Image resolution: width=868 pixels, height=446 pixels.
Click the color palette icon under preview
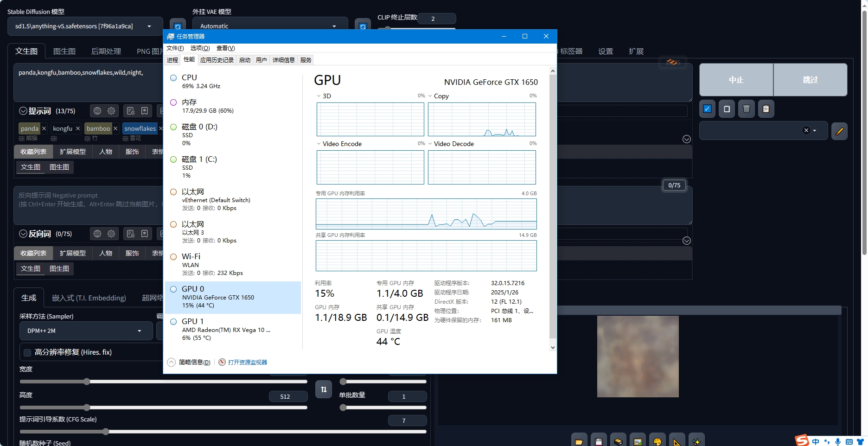click(657, 441)
